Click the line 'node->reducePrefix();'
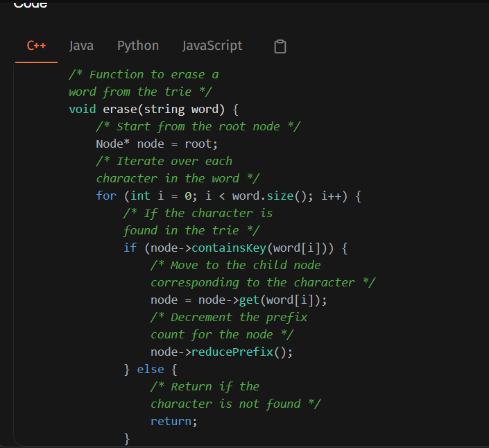 tap(221, 352)
